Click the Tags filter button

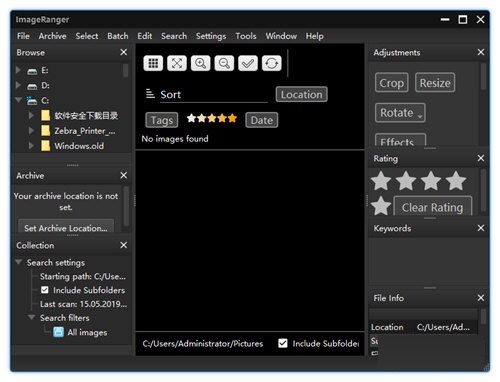[x=162, y=120]
